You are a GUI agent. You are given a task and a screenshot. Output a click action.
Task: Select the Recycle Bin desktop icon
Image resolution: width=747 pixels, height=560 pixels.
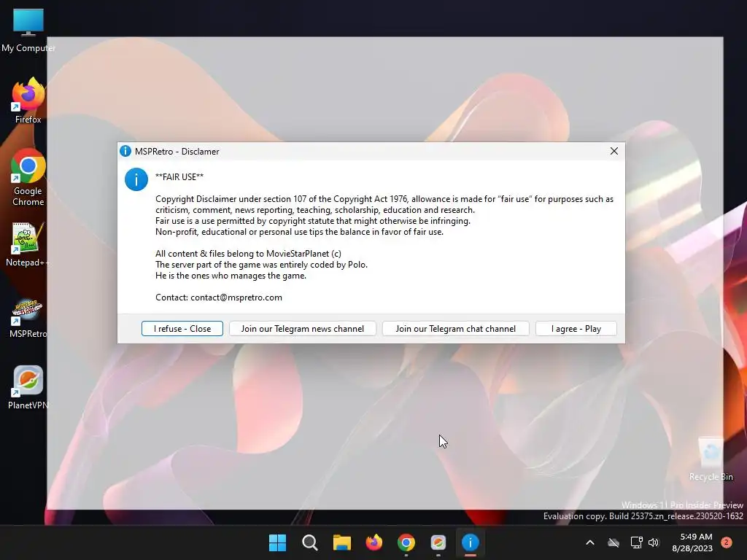711,459
